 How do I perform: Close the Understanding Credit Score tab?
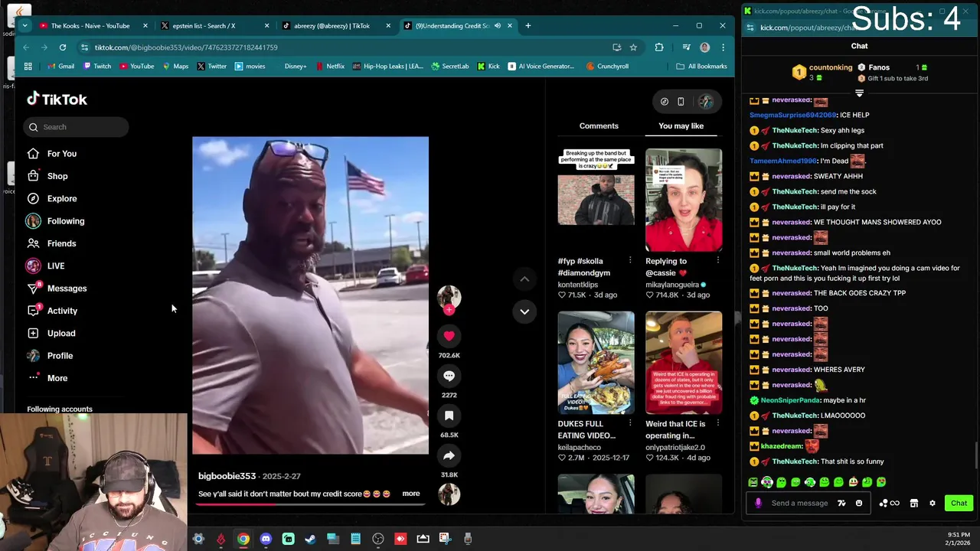coord(510,26)
